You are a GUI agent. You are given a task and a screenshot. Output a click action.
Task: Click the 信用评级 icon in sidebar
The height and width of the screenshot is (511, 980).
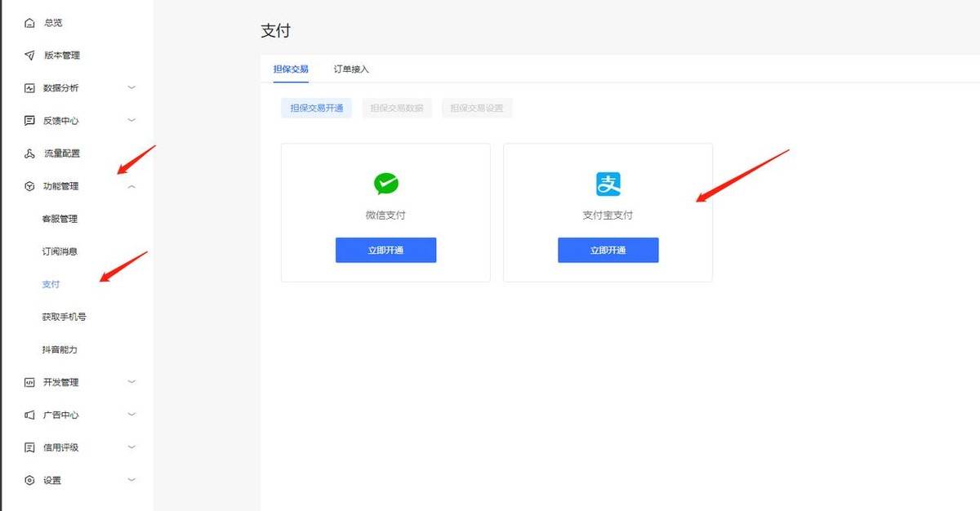pos(29,447)
